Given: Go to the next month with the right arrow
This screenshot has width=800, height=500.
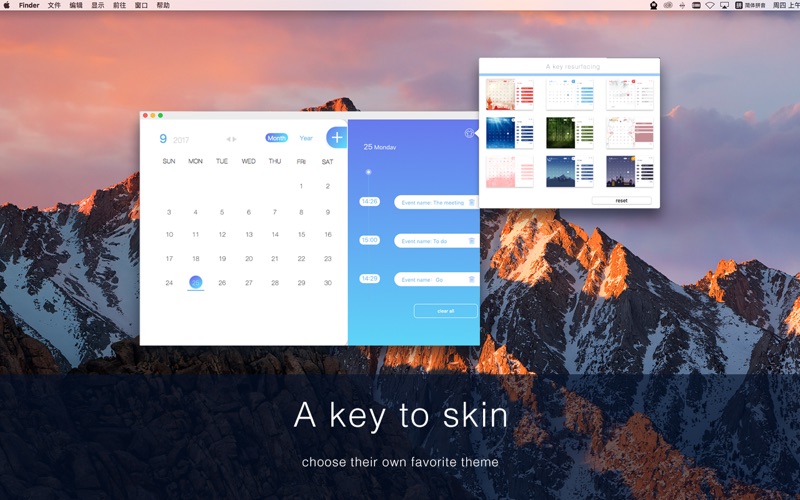Looking at the screenshot, I should pos(234,139).
